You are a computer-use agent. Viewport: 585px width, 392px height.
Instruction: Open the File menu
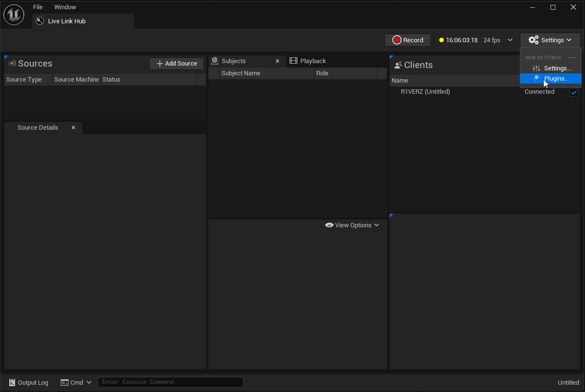click(x=37, y=7)
